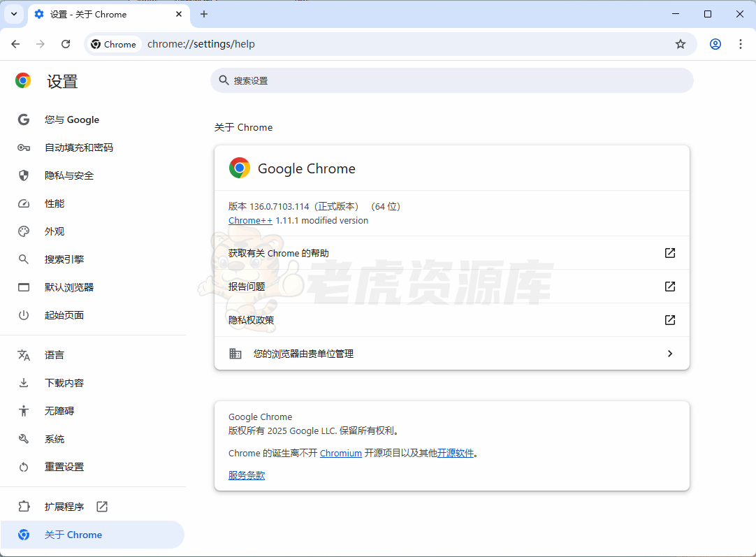Focus the 搜索设置 search field
The width and height of the screenshot is (756, 557).
452,80
